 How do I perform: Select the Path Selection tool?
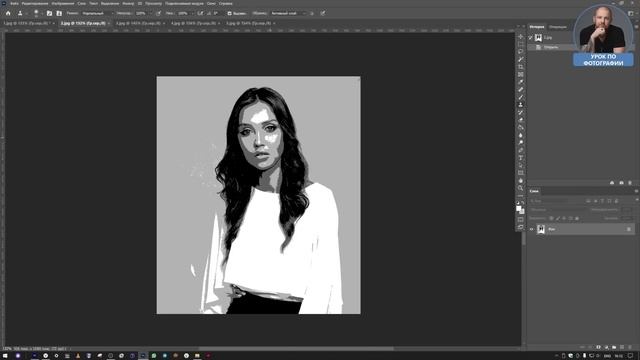pyautogui.click(x=520, y=165)
